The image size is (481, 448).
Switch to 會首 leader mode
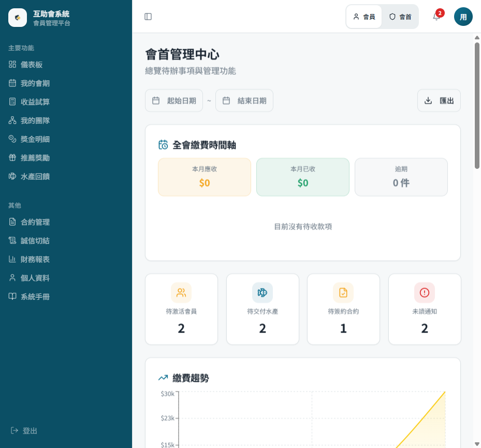point(400,17)
